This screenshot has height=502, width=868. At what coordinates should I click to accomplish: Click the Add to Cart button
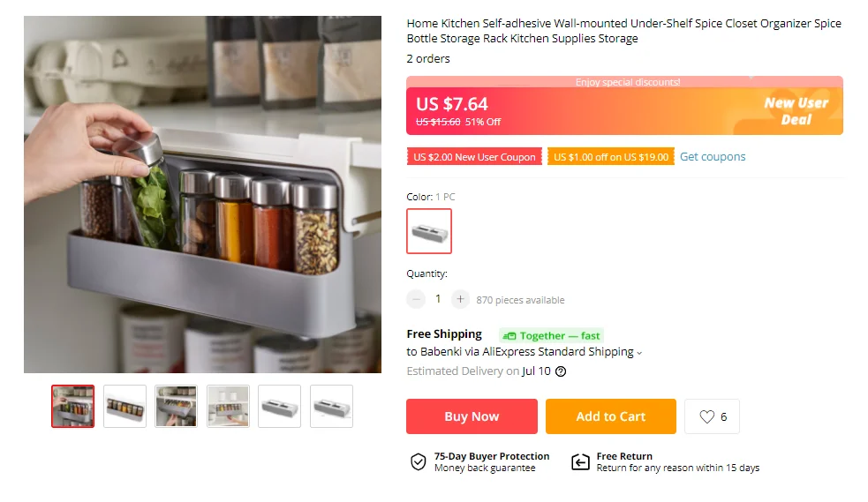610,416
